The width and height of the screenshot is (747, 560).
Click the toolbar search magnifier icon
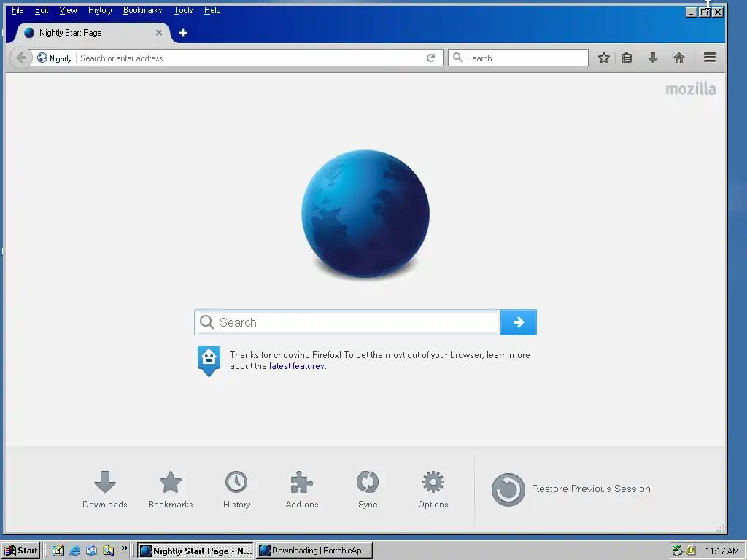(458, 58)
